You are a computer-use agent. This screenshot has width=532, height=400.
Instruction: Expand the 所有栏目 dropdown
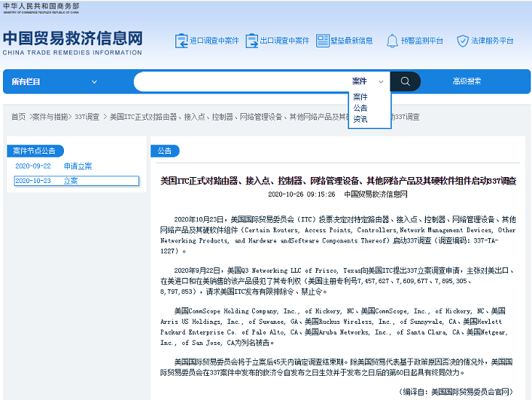[54, 82]
